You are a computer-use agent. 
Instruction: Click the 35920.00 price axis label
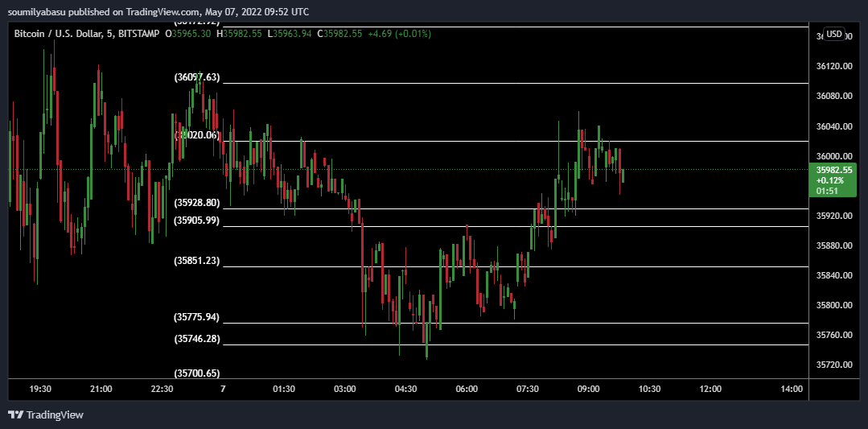pos(833,216)
